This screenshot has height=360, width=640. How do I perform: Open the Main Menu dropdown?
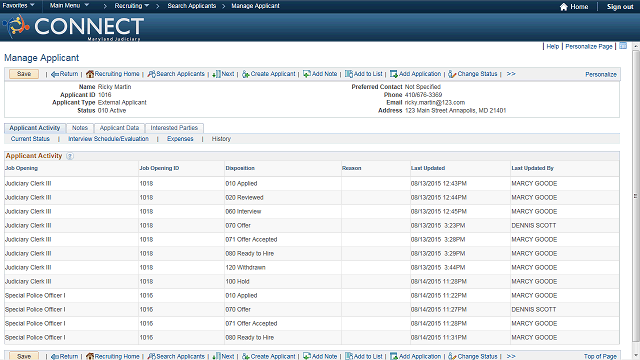69,6
